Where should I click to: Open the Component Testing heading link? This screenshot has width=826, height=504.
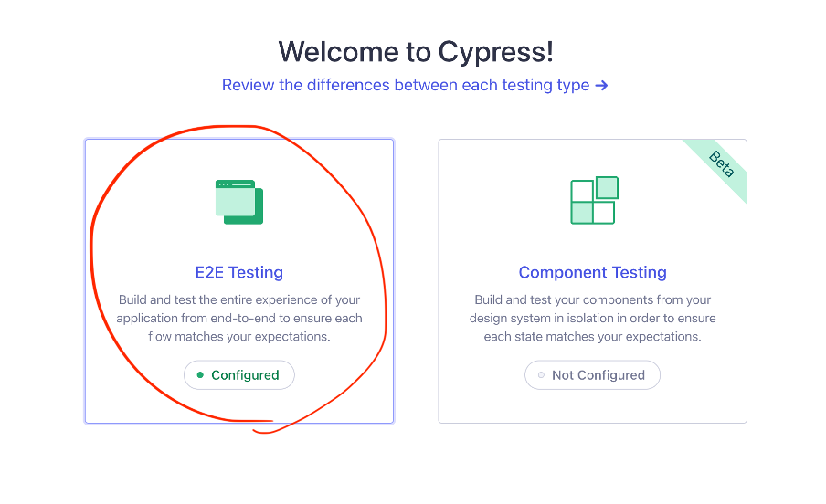593,272
